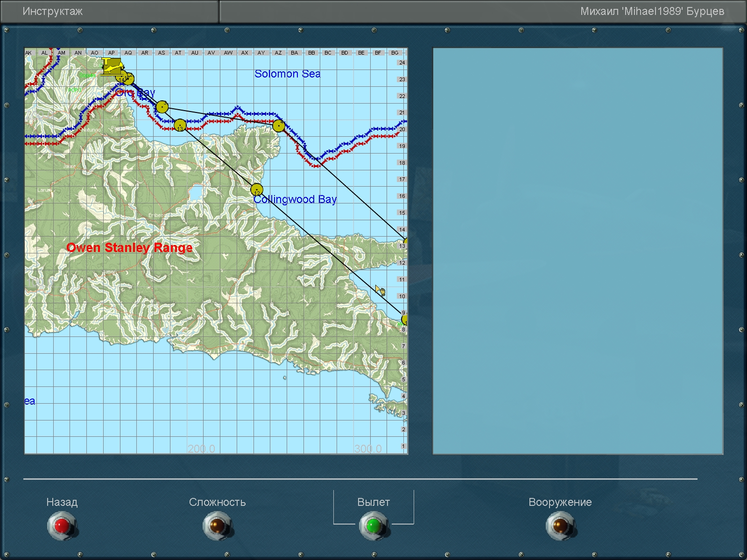The image size is (747, 560).
Task: Open Вооружение (Arming) with its amber lamp
Action: click(x=560, y=526)
